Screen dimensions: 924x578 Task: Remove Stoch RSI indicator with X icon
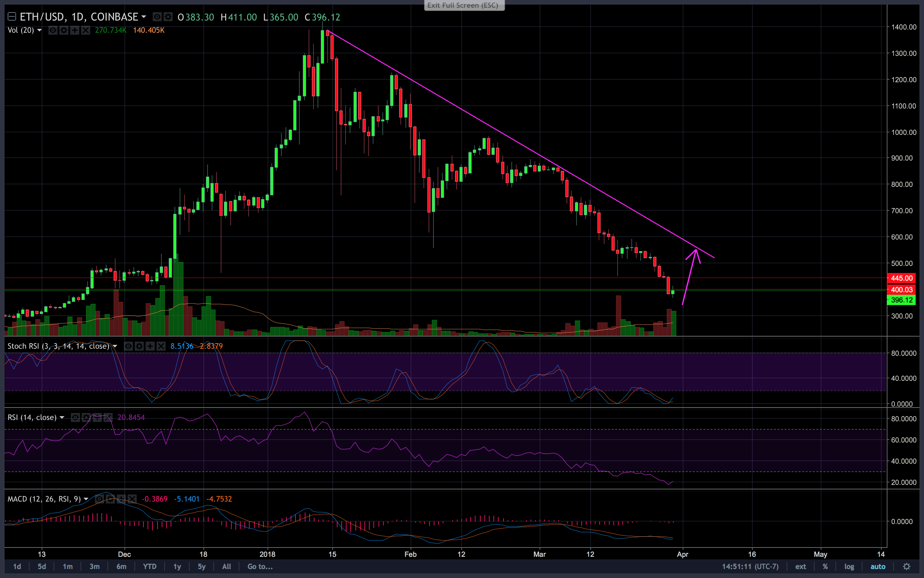[x=161, y=346]
